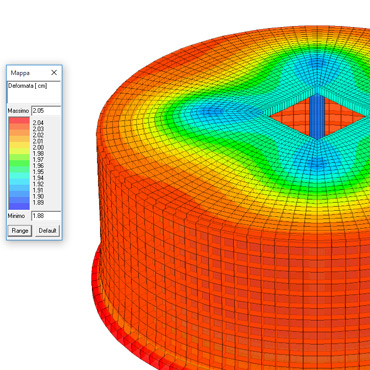
Task: Reset the scale with Default button
Action: 47,231
